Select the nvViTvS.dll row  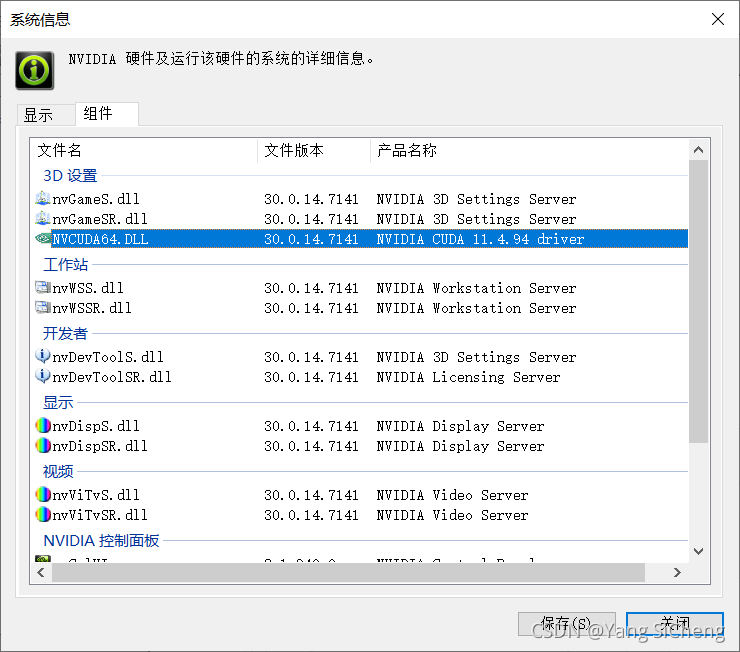coord(361,495)
